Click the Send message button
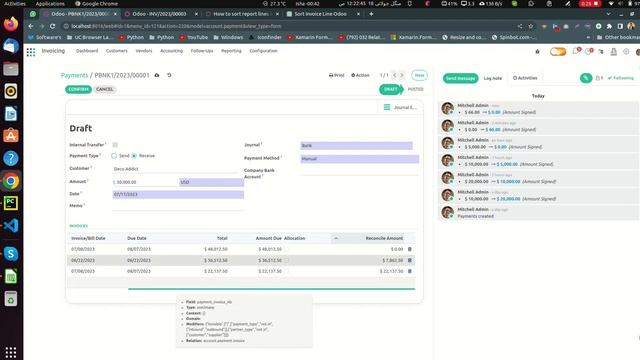Screen dimensions: 640x360 click(460, 78)
